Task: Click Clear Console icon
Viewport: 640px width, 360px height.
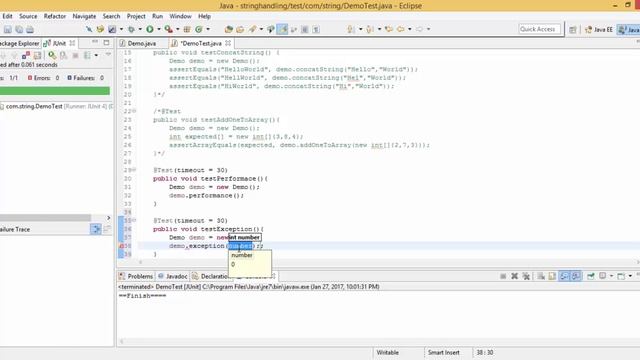Action: click(541, 276)
